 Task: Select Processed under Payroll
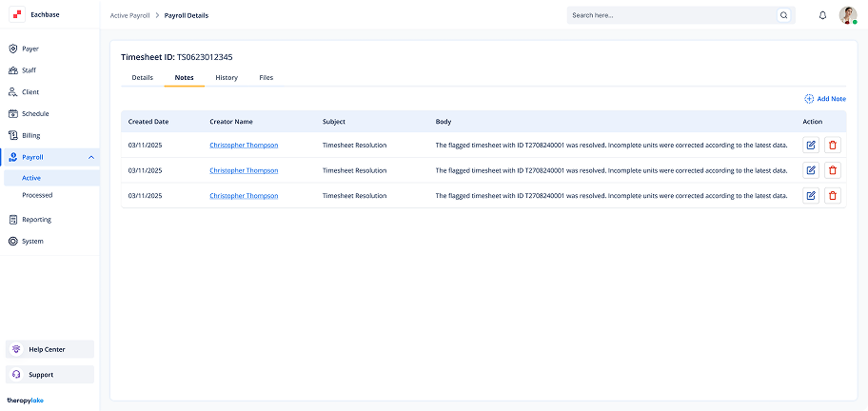click(38, 195)
